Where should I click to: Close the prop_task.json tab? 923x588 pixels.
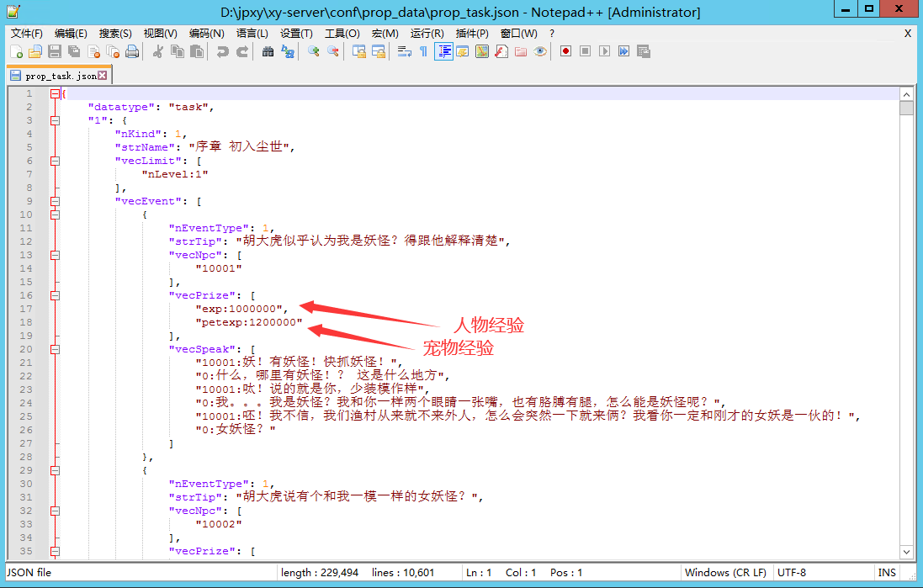point(103,76)
